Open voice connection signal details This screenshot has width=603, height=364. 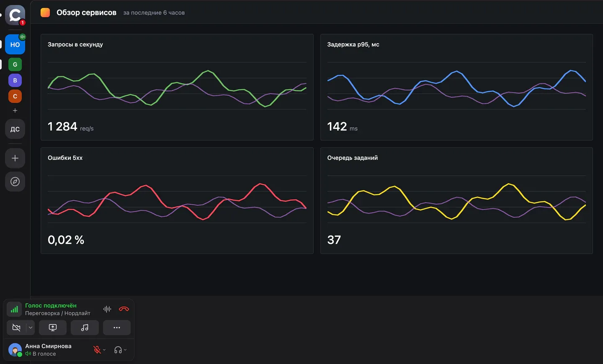click(14, 310)
